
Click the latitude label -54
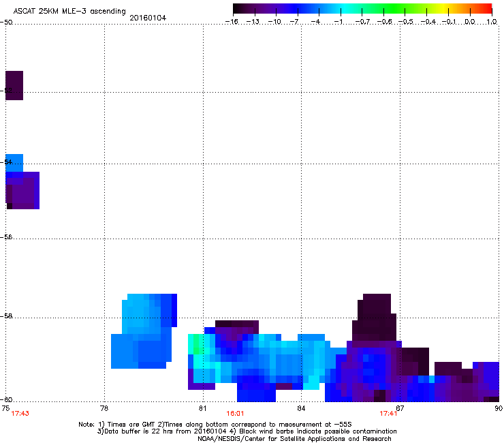[6, 162]
